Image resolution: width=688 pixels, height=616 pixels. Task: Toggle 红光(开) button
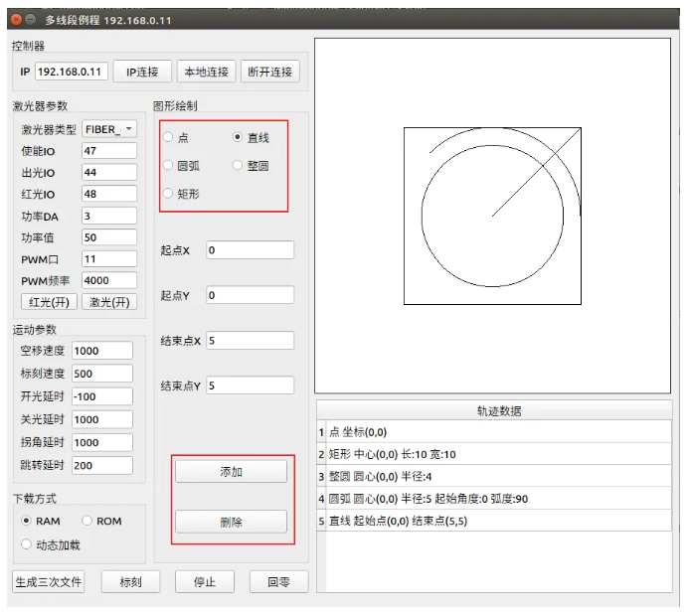pos(49,302)
